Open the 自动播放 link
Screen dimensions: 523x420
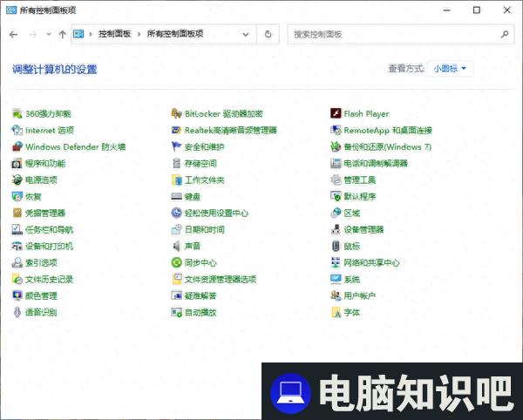click(200, 312)
